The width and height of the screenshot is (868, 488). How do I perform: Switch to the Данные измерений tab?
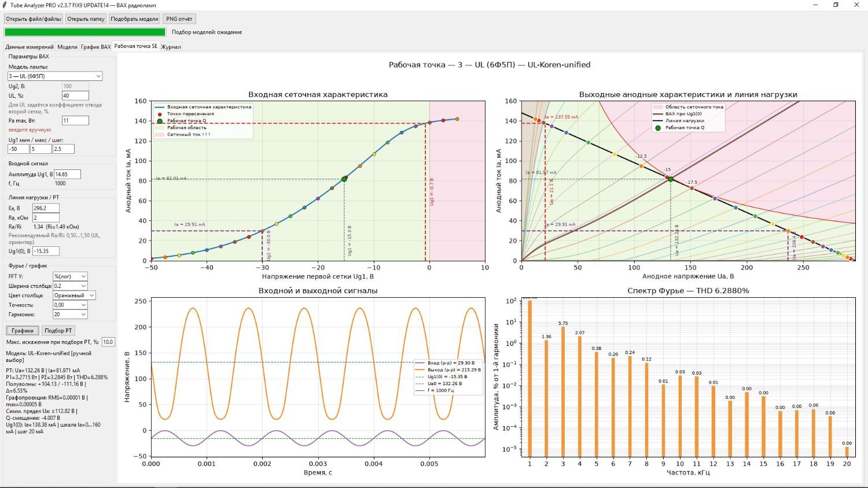point(30,47)
